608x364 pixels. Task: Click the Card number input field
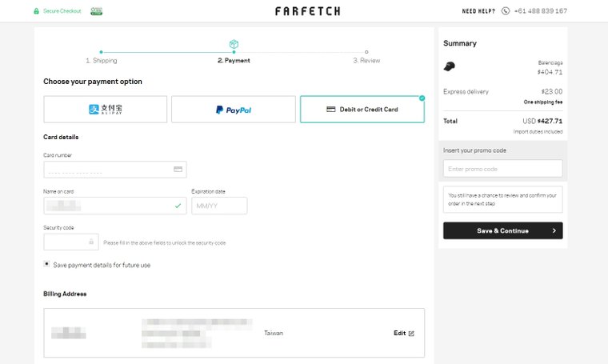coord(115,170)
